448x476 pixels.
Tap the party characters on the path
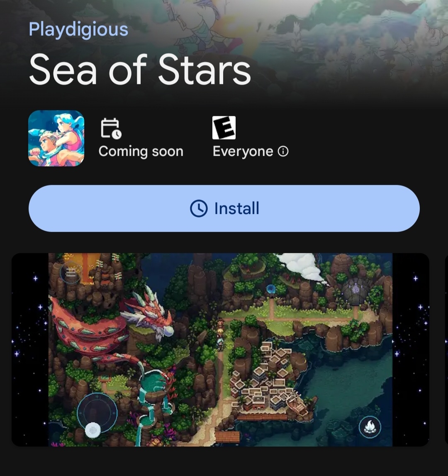point(220,334)
